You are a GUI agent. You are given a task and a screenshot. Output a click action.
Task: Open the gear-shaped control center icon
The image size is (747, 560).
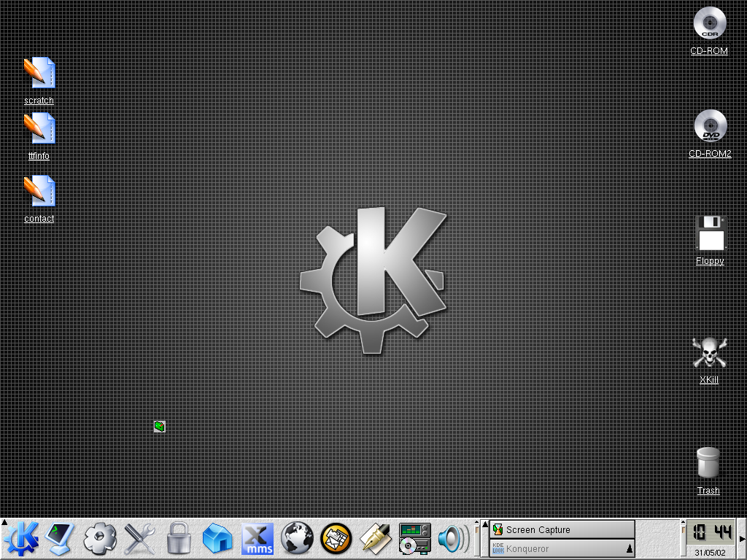point(99,539)
